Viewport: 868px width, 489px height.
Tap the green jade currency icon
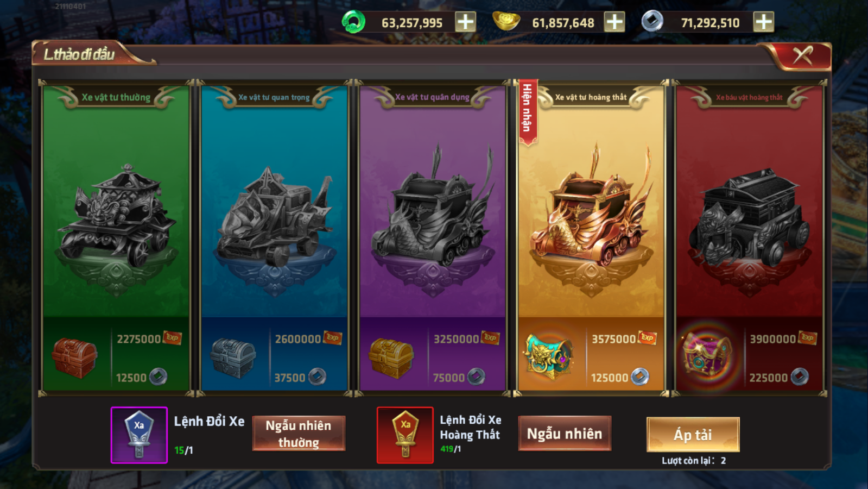point(353,22)
